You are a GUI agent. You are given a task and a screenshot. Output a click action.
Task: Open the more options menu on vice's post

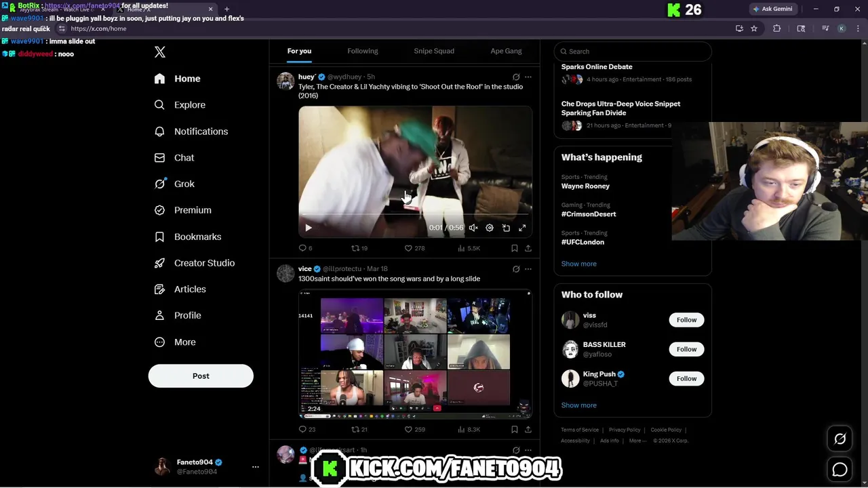[528, 269]
